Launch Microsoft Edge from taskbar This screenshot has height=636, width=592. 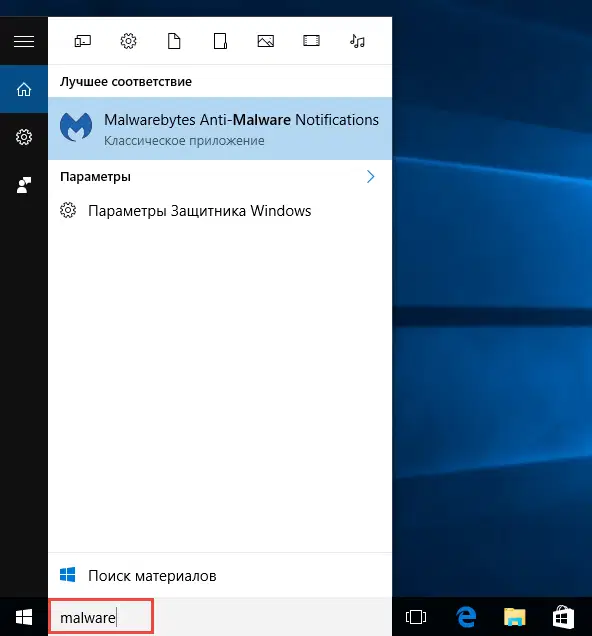pos(466,617)
